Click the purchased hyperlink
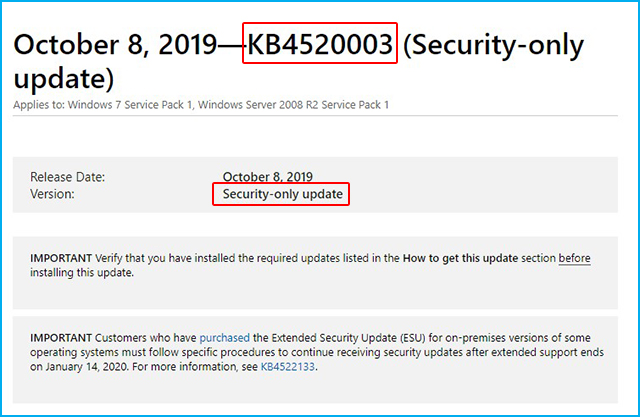640x417 pixels. [x=224, y=338]
